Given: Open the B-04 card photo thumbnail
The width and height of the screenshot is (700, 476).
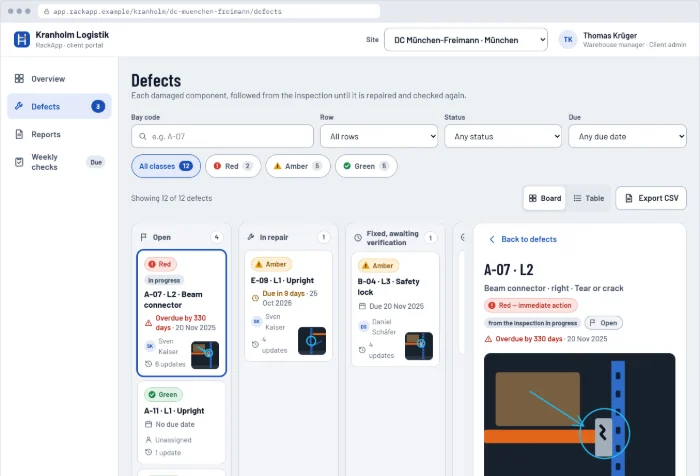Looking at the screenshot, I should [419, 346].
